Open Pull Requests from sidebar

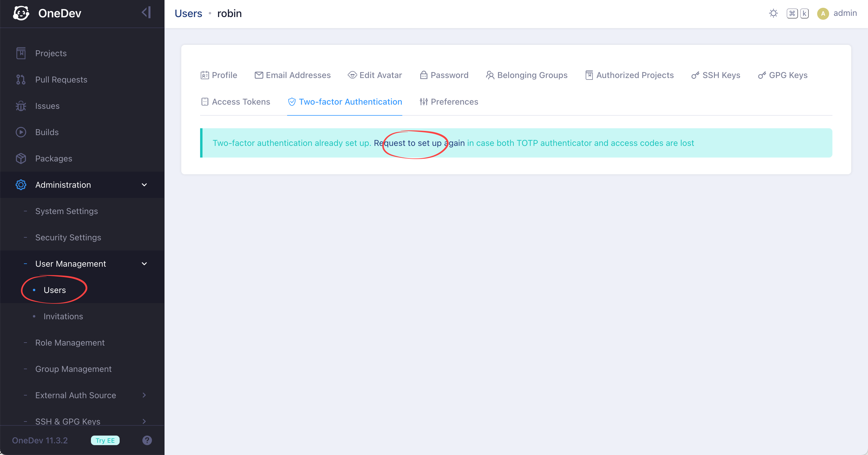(61, 80)
